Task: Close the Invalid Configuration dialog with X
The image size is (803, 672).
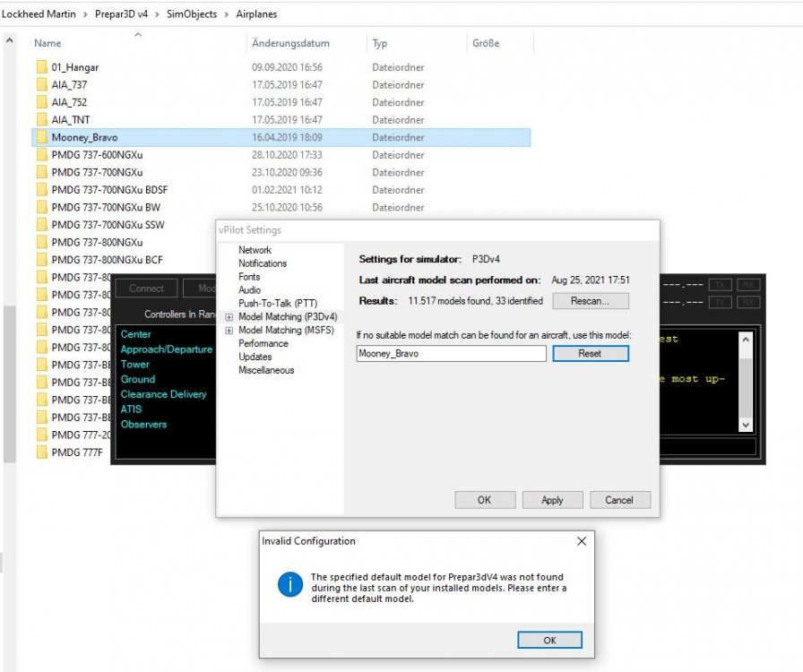Action: pyautogui.click(x=581, y=541)
